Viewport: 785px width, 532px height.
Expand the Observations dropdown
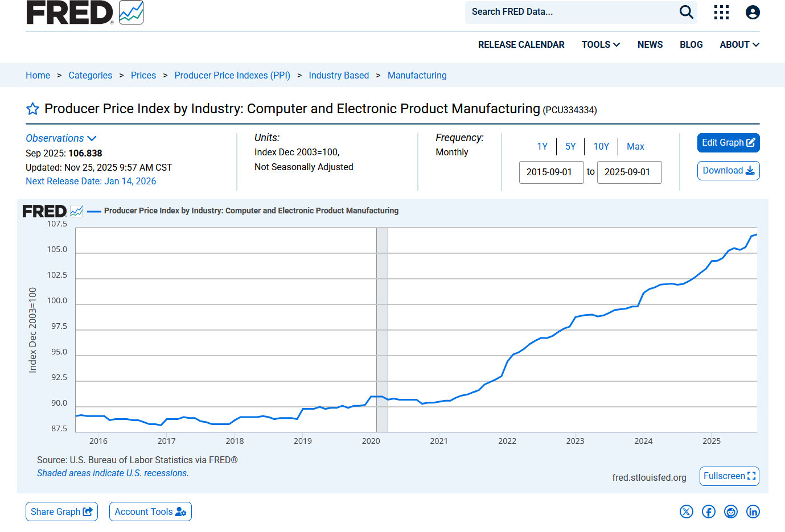pyautogui.click(x=61, y=138)
